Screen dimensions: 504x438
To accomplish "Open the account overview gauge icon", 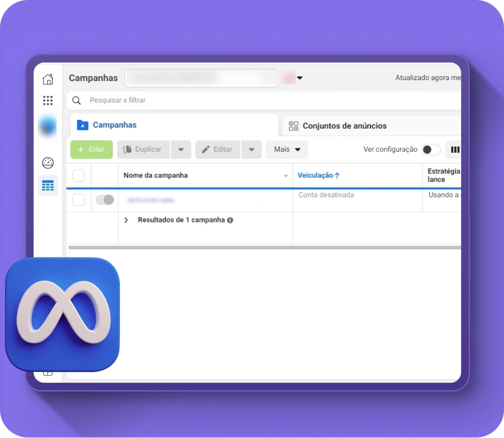I will point(48,163).
